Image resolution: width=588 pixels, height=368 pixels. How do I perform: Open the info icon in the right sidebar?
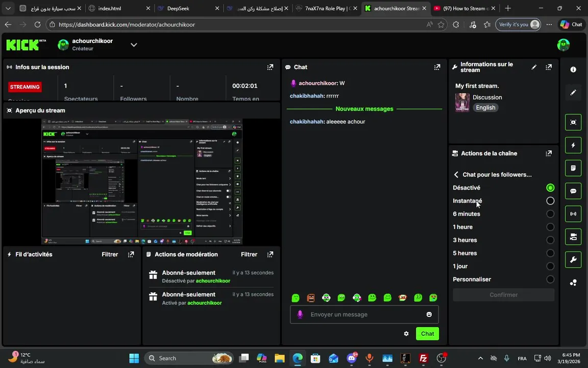[573, 70]
